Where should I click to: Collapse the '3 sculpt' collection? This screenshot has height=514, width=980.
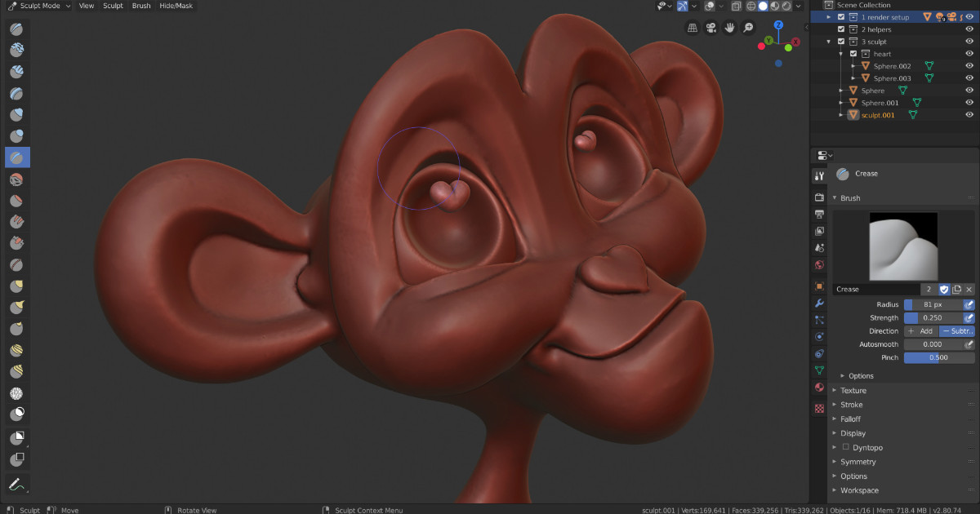(x=829, y=42)
